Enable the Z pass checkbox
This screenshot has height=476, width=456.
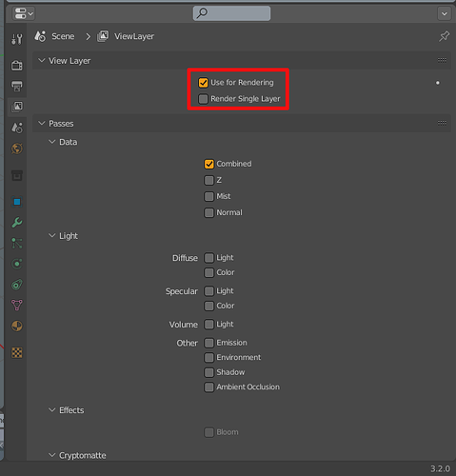click(x=208, y=180)
